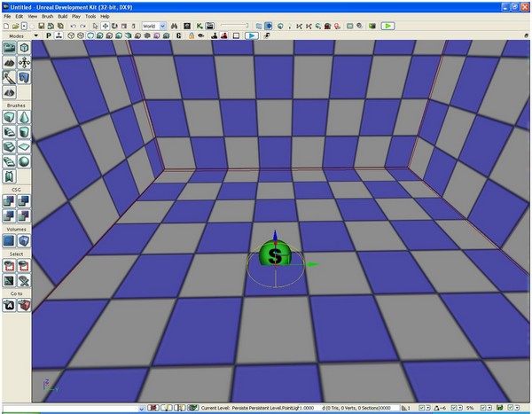Click the CSG Deintersect button
Screen dimensions: 532x414
(24, 216)
